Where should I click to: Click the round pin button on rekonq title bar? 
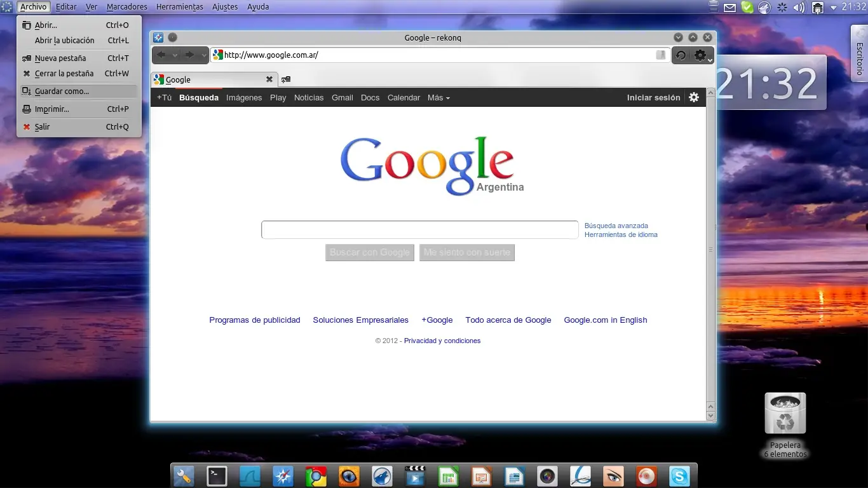pyautogui.click(x=172, y=37)
